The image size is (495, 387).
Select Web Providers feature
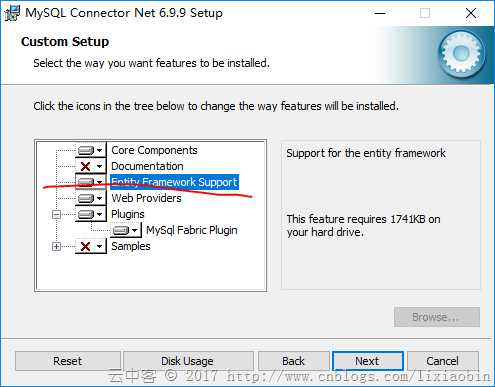[x=146, y=198]
